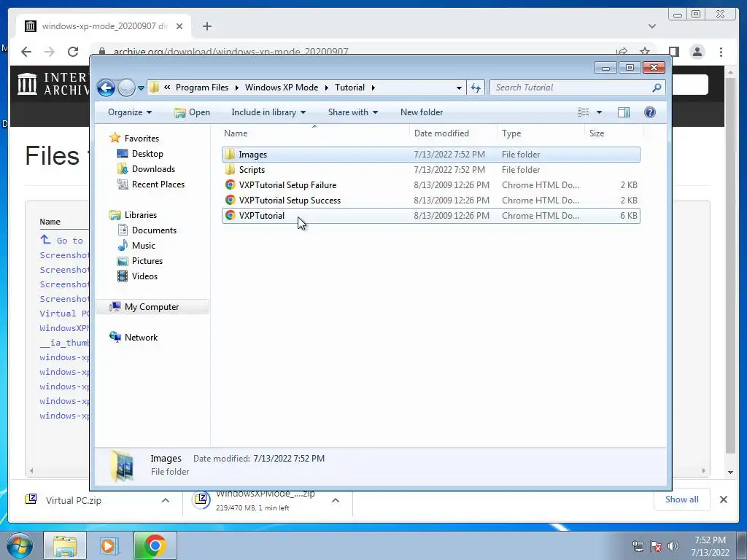Open Downloads in the navigation pane
Viewport: 747px width, 560px height.
pos(153,169)
